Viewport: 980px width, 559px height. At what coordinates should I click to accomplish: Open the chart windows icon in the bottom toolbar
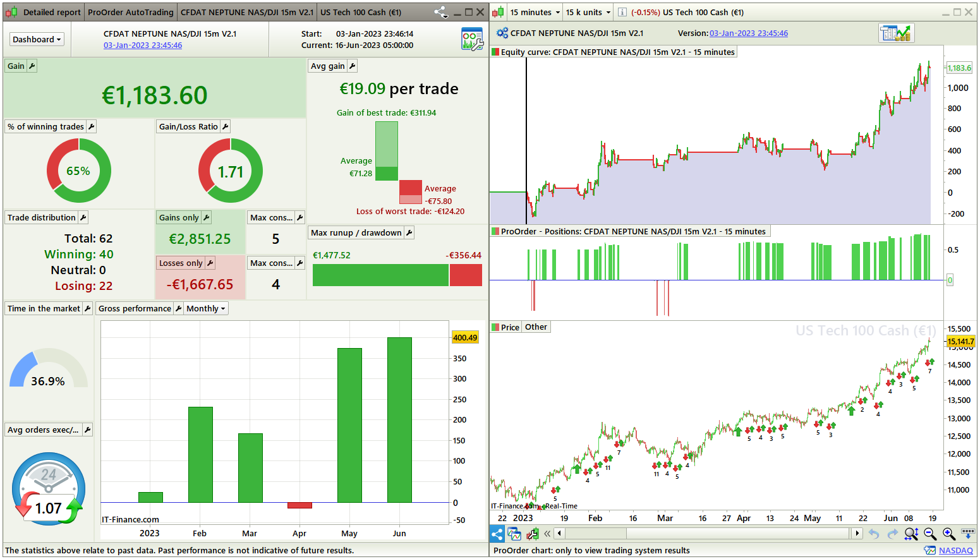515,534
